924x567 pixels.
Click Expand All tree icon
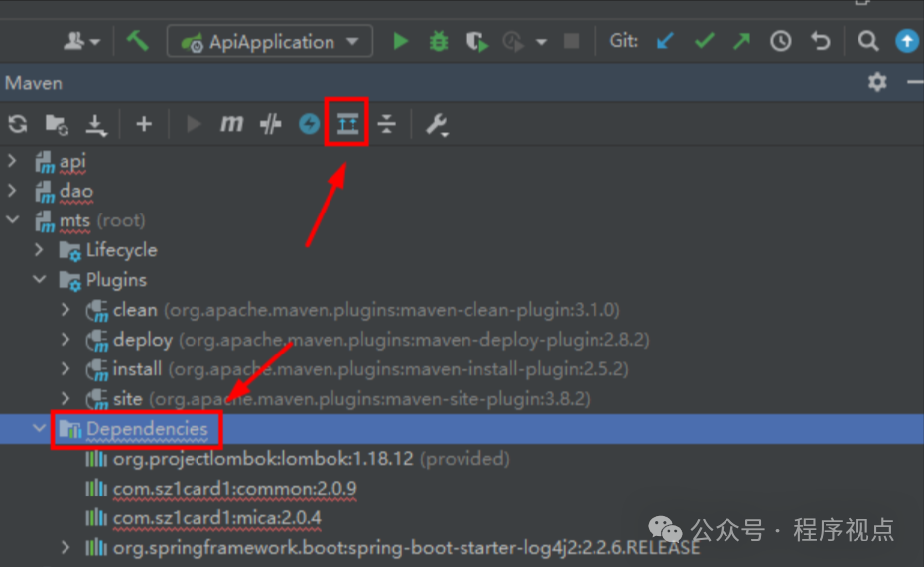[x=347, y=124]
